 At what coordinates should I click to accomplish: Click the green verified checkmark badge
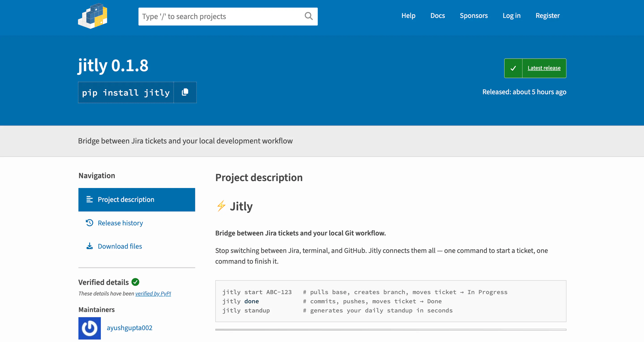[135, 282]
